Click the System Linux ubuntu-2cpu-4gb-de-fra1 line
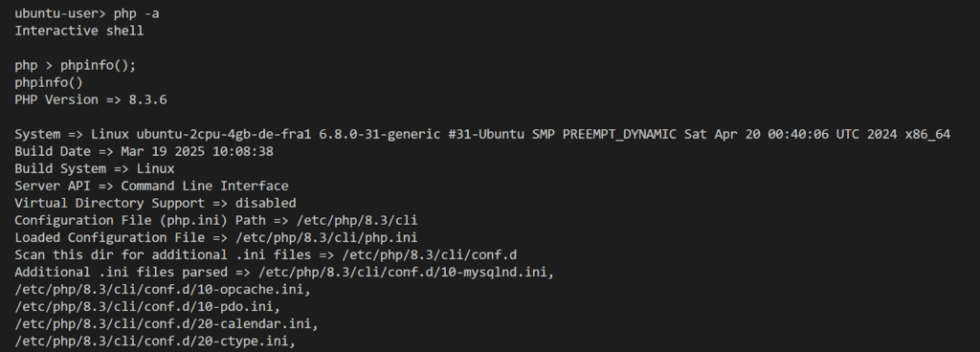980x352 pixels. (x=482, y=134)
